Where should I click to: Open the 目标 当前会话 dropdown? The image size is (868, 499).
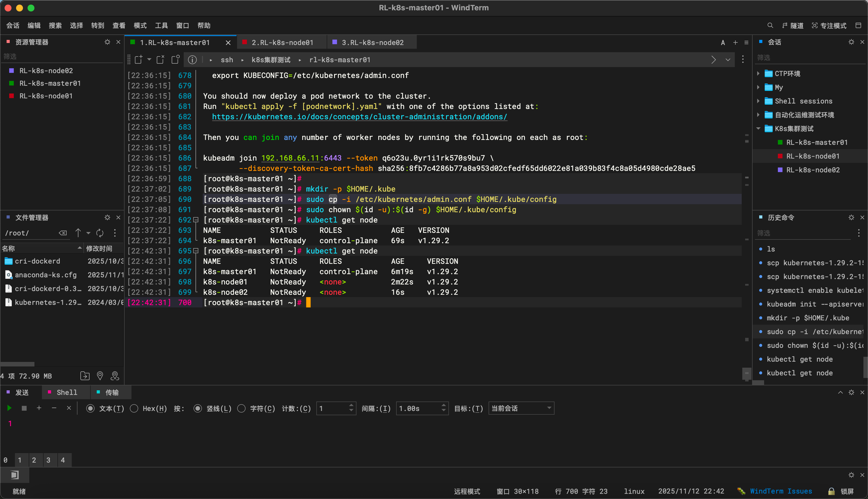521,408
